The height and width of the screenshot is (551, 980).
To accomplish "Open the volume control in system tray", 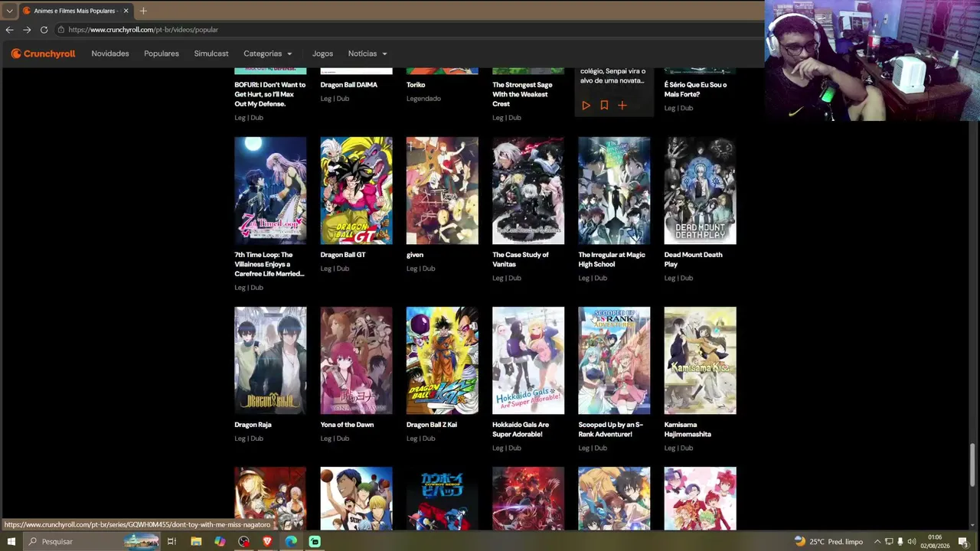I will (911, 541).
